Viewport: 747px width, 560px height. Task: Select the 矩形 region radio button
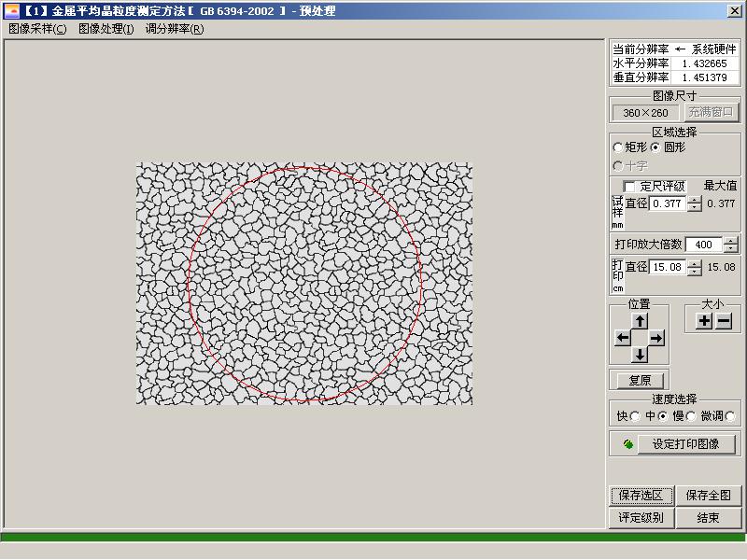(618, 147)
